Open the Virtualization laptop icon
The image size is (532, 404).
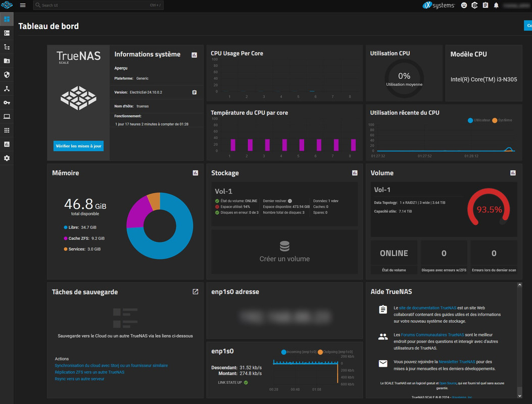(7, 116)
